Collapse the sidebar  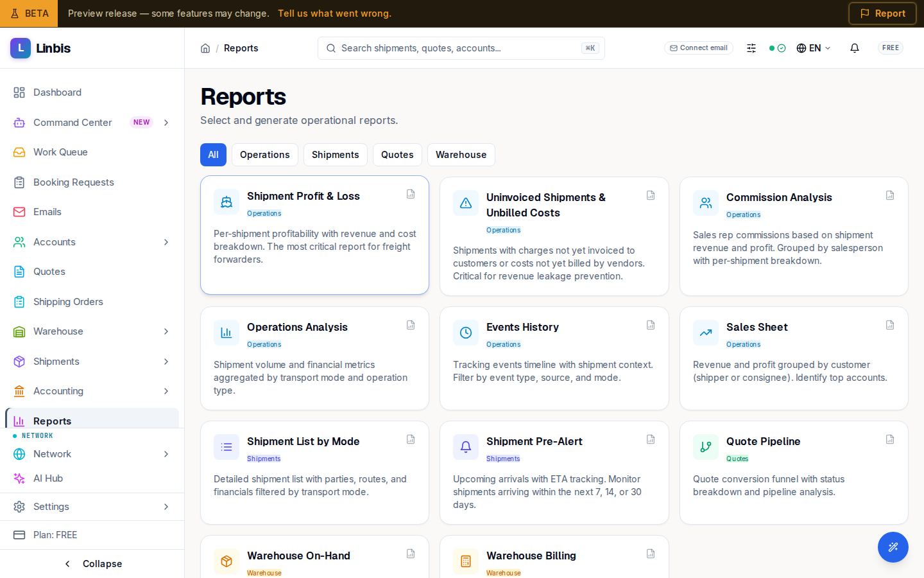pyautogui.click(x=92, y=564)
